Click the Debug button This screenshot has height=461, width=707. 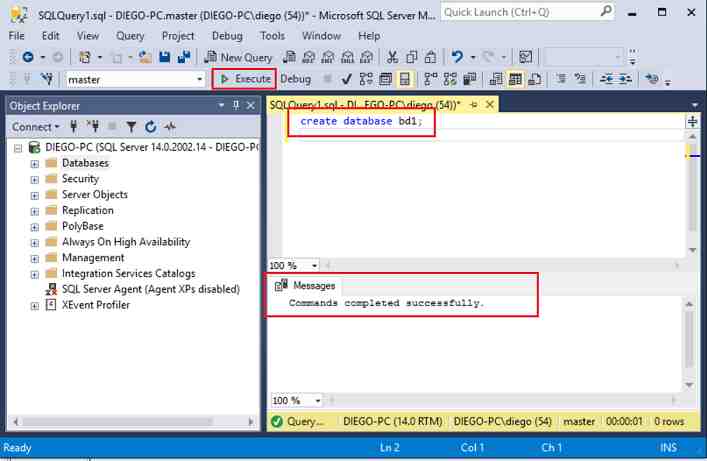click(296, 79)
